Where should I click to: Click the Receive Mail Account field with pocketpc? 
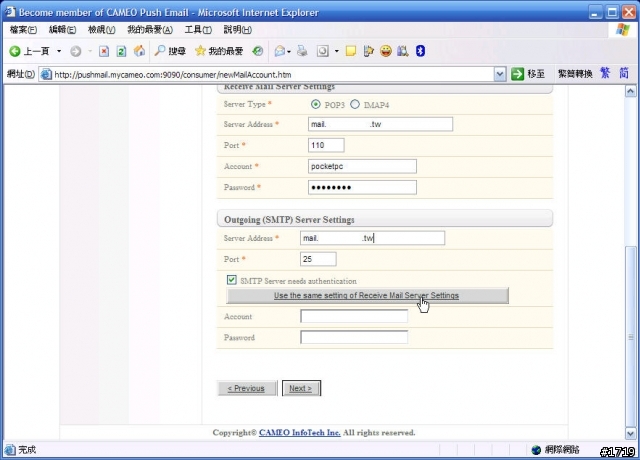pyautogui.click(x=362, y=166)
